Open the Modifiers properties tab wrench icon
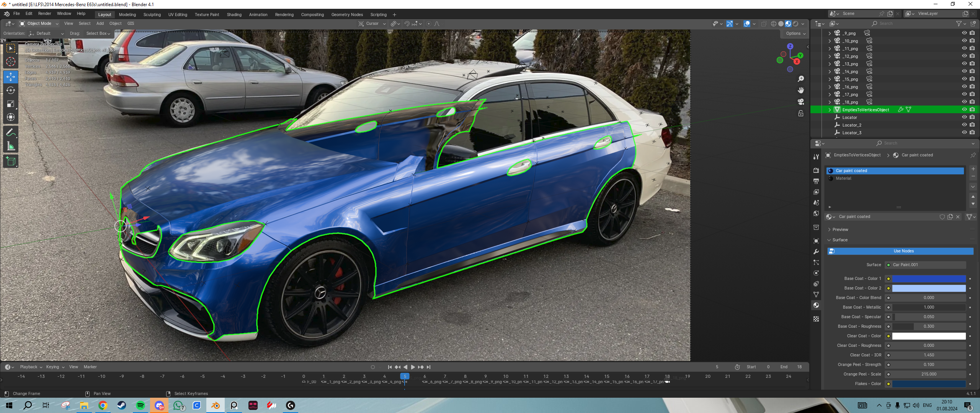980x413 pixels. (816, 252)
